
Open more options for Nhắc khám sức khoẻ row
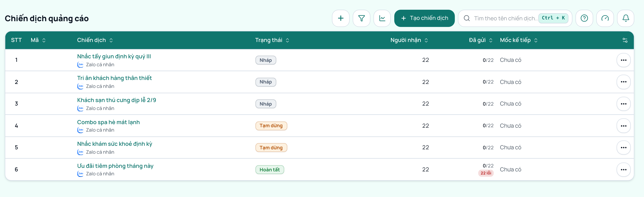[x=623, y=148]
